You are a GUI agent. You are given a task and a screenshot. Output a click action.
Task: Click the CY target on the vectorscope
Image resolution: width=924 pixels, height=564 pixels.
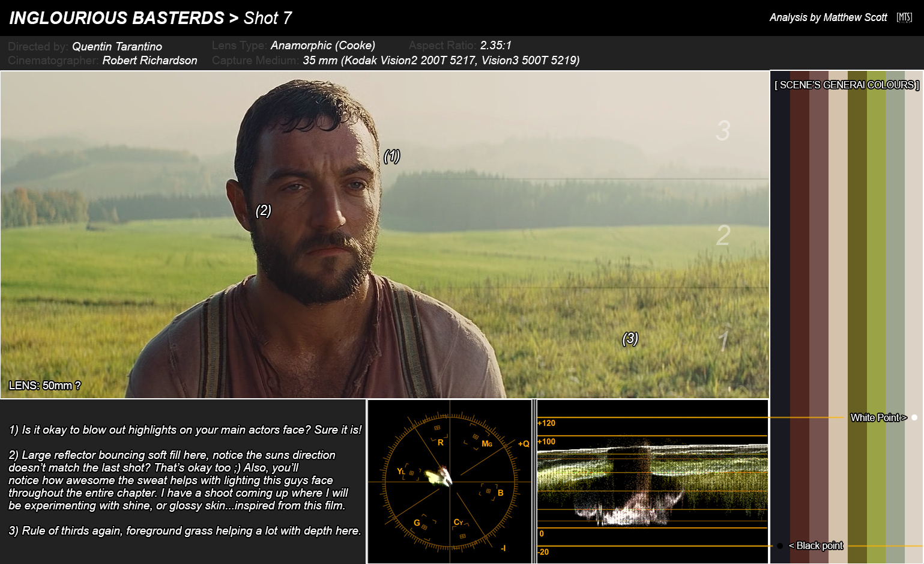point(459,522)
